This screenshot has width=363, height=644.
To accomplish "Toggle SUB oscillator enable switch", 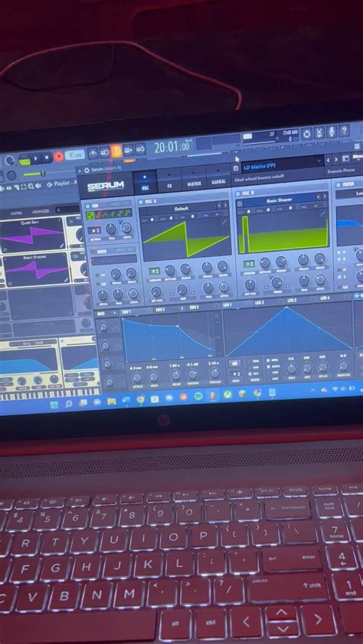I will coord(87,207).
